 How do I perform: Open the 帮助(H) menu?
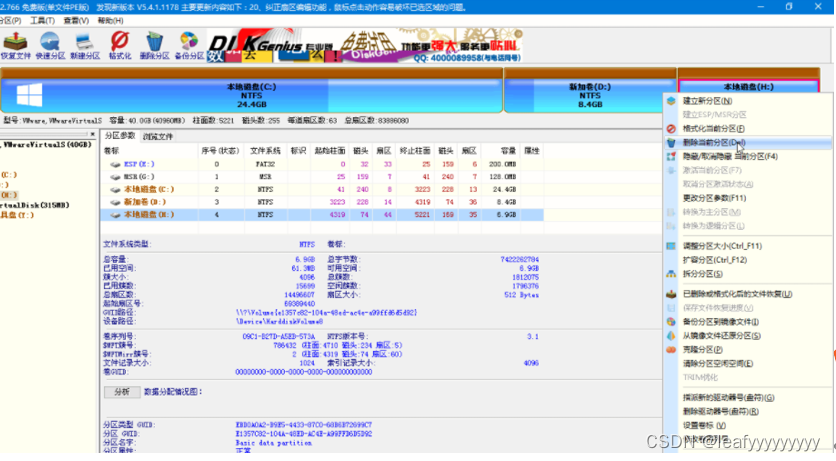110,20
